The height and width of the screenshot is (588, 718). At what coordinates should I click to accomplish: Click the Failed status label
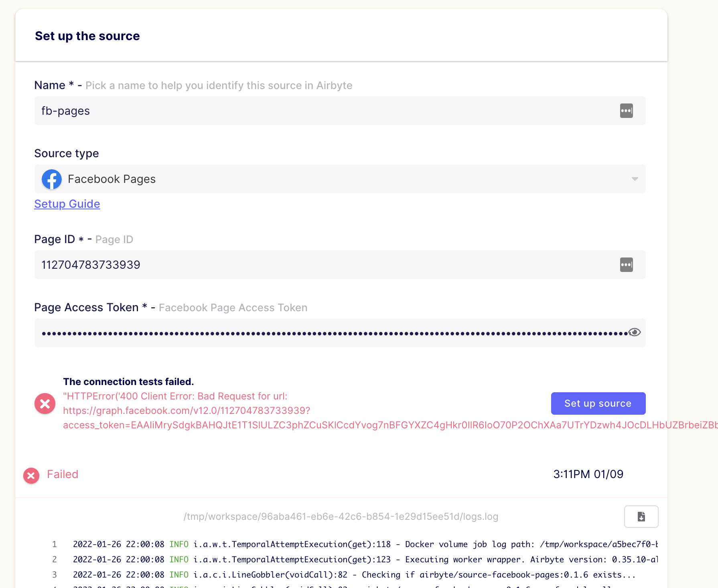(63, 474)
